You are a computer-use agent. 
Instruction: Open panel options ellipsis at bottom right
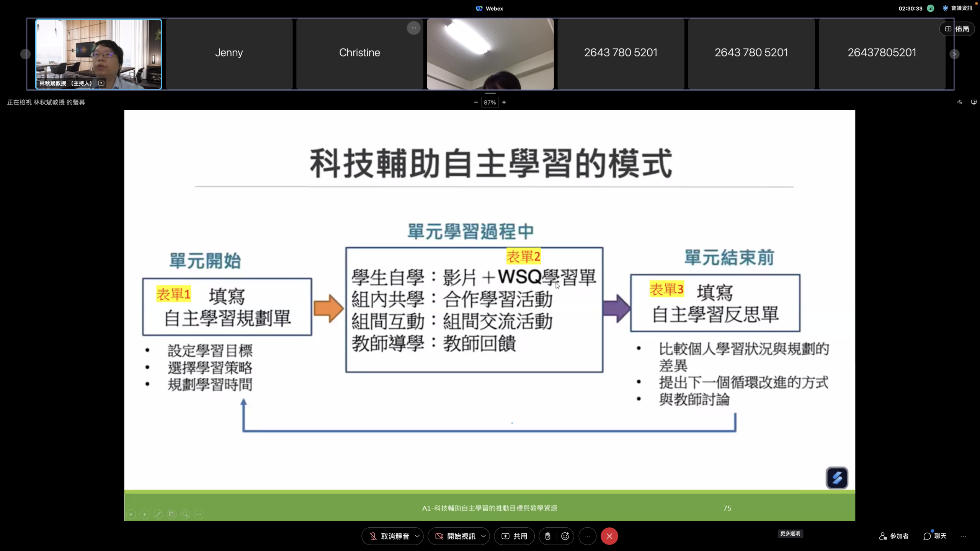click(963, 536)
